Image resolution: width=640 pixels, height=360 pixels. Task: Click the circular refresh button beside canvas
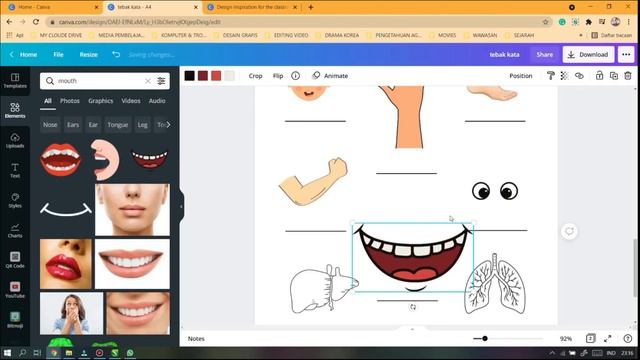pos(569,231)
